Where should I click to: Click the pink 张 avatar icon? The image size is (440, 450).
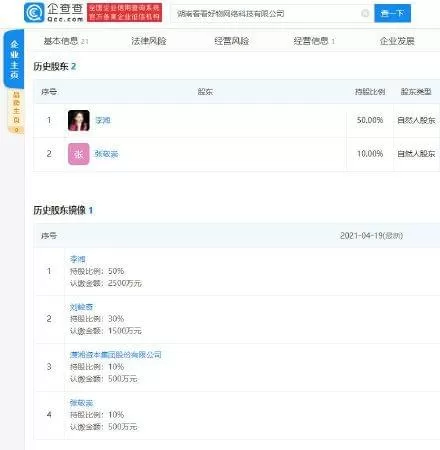click(79, 154)
